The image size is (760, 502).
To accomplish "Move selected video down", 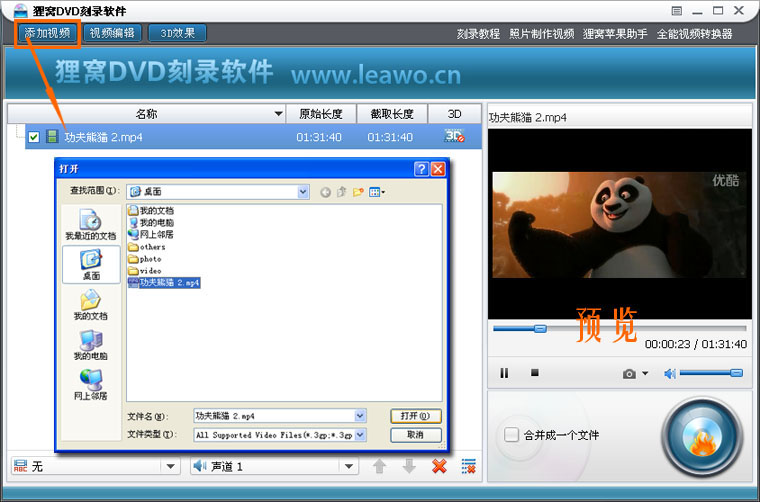I will click(x=409, y=467).
